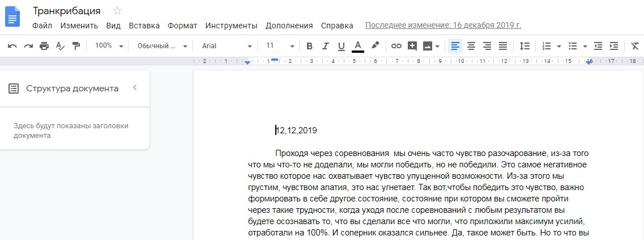Screen dimensions: 644x240
Task: Click the Структура документа heading
Action: click(72, 89)
